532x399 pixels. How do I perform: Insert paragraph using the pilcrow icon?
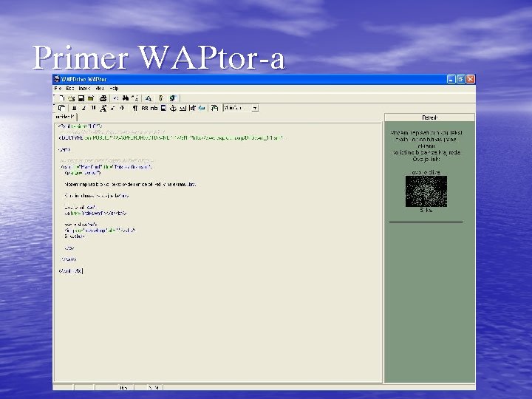tap(135, 108)
